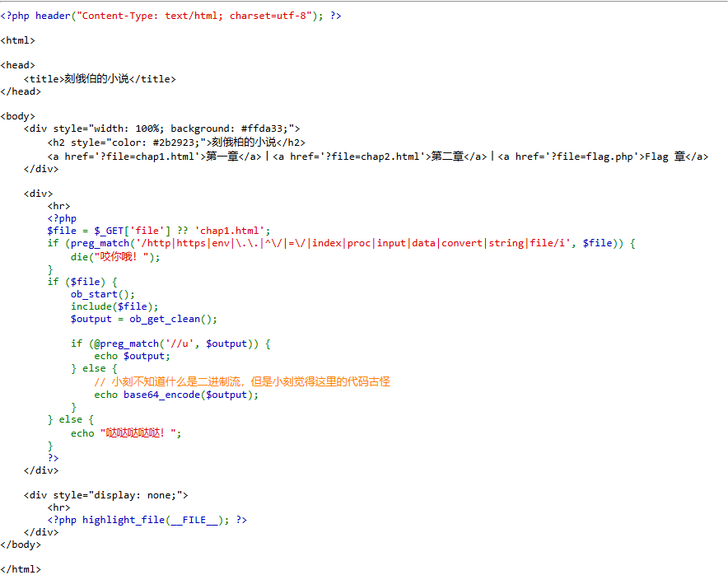728x575 pixels.
Task: Click the $_GET['file'] expression
Action: (133, 231)
